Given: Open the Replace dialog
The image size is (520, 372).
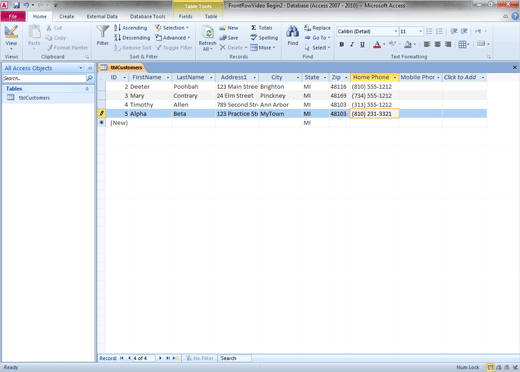Looking at the screenshot, I should coord(317,28).
